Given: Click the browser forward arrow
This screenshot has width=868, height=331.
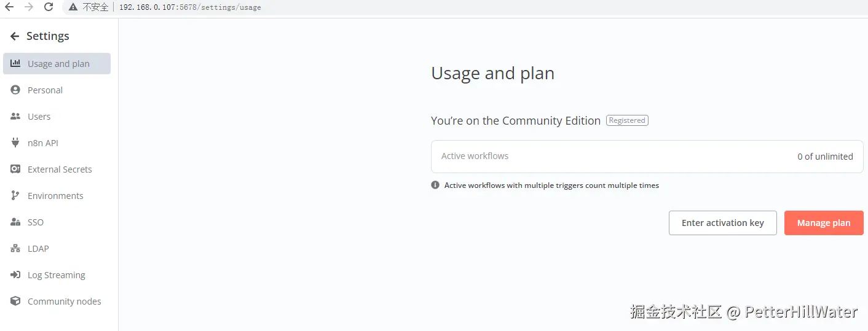Looking at the screenshot, I should coord(28,7).
